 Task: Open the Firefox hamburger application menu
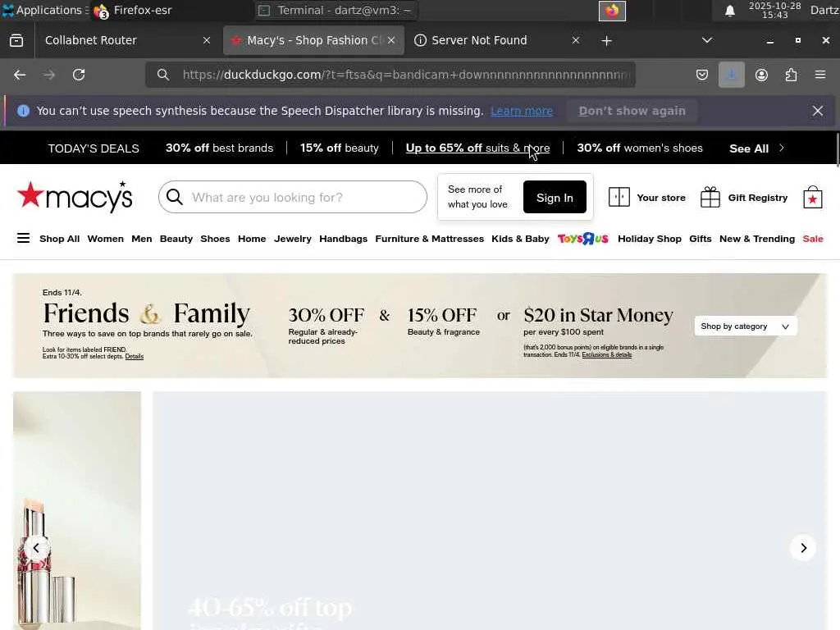[820, 75]
